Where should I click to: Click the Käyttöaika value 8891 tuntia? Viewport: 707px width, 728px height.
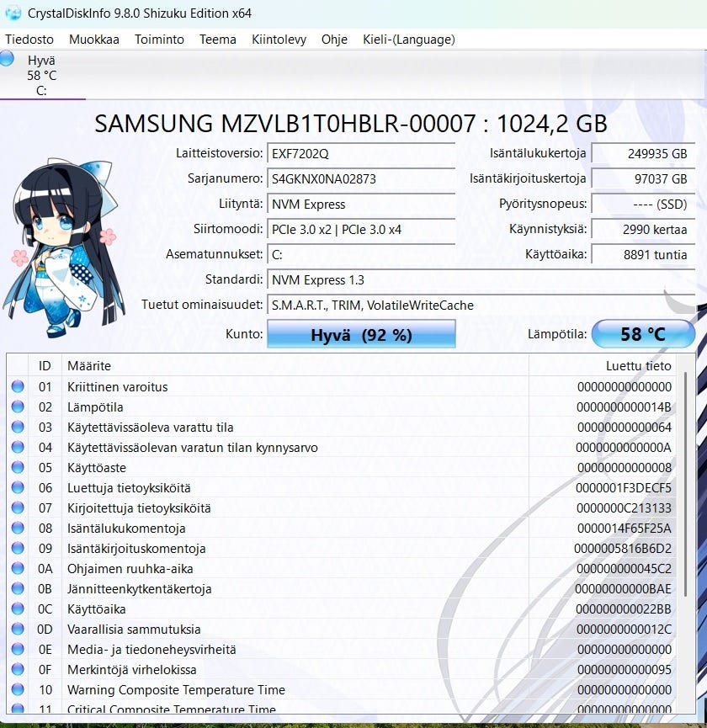[643, 254]
